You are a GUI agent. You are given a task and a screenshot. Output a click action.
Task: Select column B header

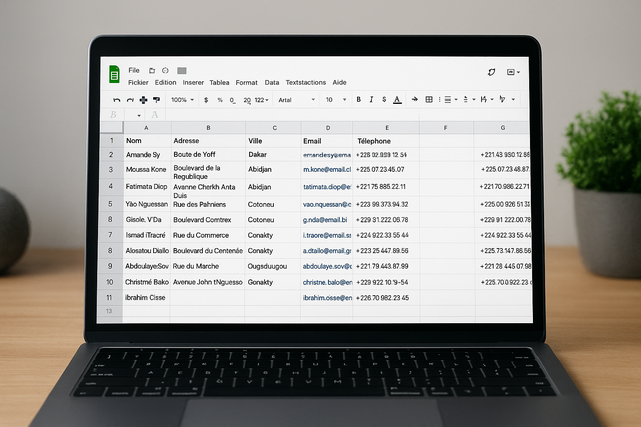[207, 128]
